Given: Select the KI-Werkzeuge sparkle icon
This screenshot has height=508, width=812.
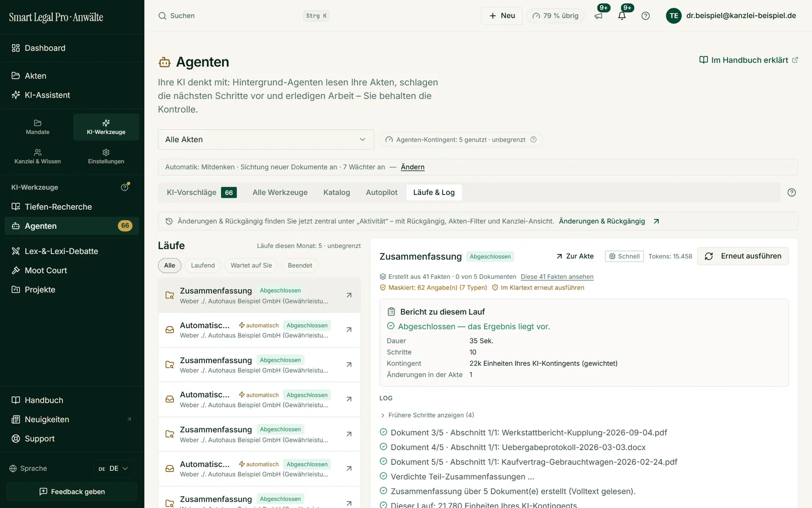Looking at the screenshot, I should (x=106, y=127).
